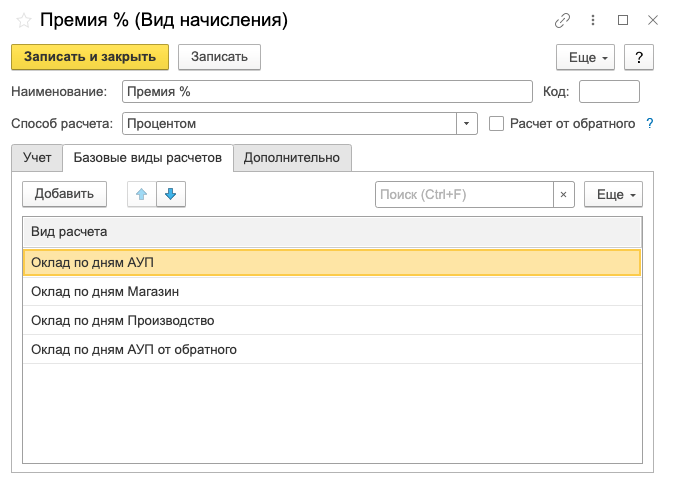Open the top Еще dropdown menu
The width and height of the screenshot is (674, 485).
585,57
